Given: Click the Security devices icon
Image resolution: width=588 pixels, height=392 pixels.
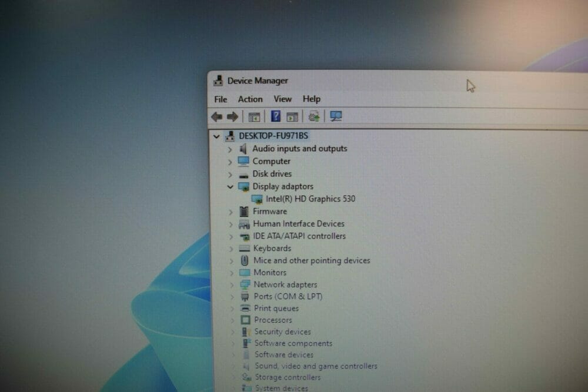Looking at the screenshot, I should (x=246, y=332).
